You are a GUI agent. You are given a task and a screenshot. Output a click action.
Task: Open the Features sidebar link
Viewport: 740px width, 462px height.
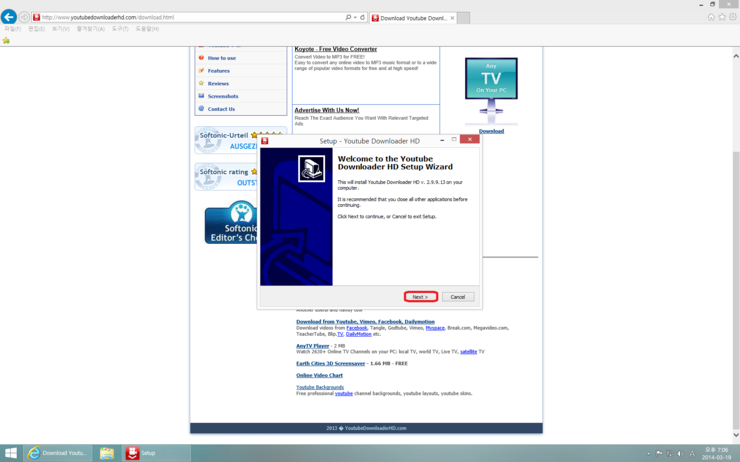pos(219,71)
